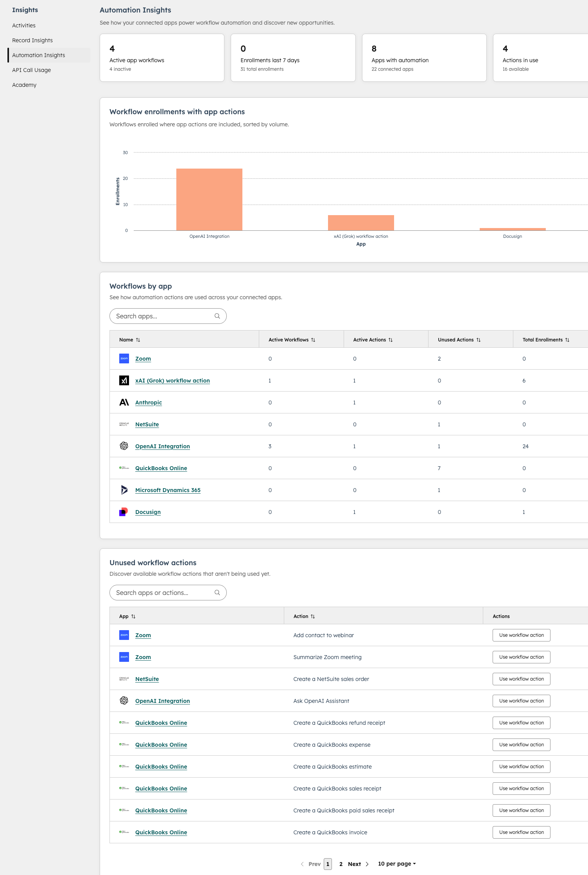The width and height of the screenshot is (588, 875).
Task: Click the Active app workflows card
Action: tap(162, 57)
